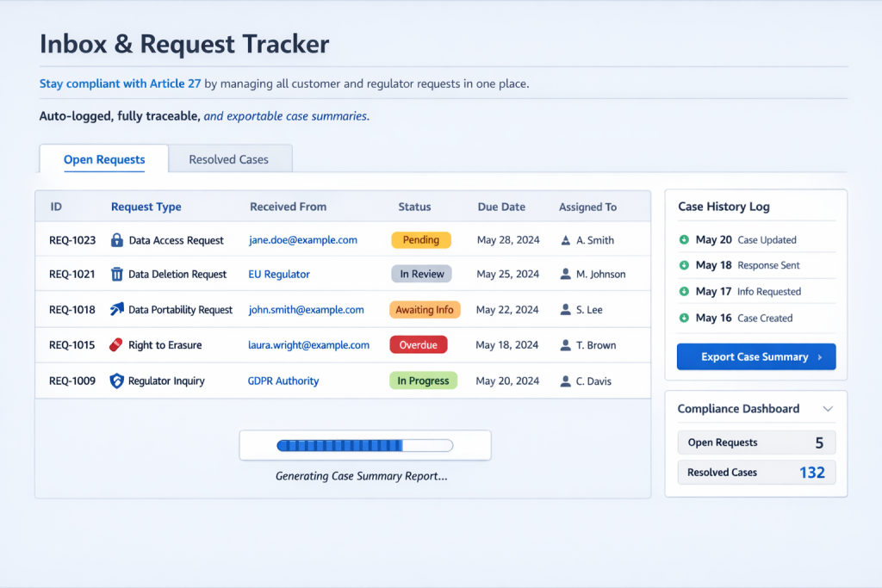Click the person icon next to M. Johnson
This screenshot has height=588, width=882.
point(565,275)
